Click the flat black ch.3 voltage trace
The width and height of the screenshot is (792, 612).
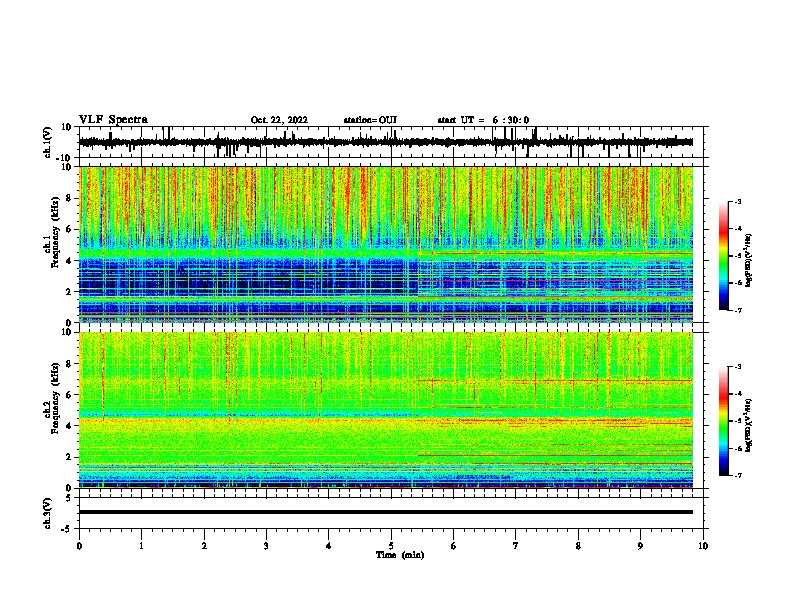click(386, 512)
